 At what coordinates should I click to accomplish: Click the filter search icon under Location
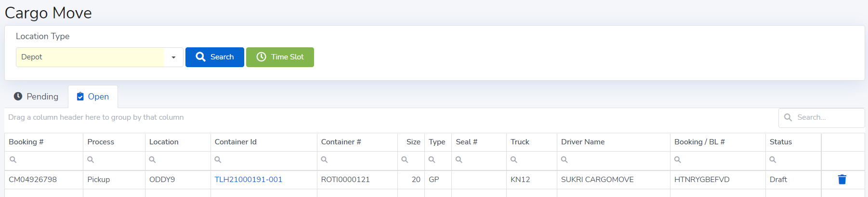[x=152, y=160]
